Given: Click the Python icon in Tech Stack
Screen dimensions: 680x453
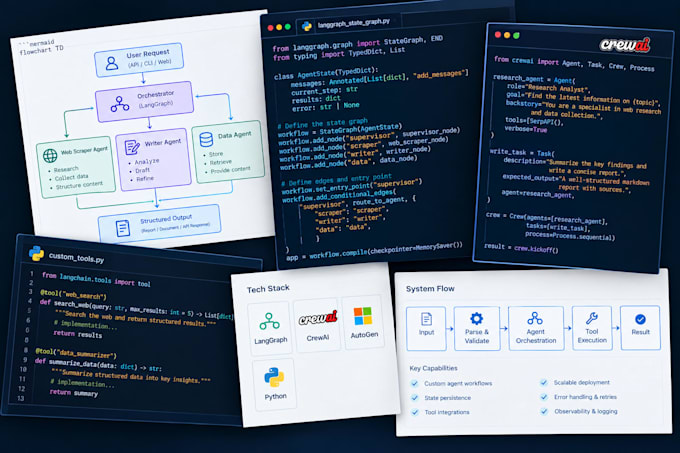Looking at the screenshot, I should 275,377.
